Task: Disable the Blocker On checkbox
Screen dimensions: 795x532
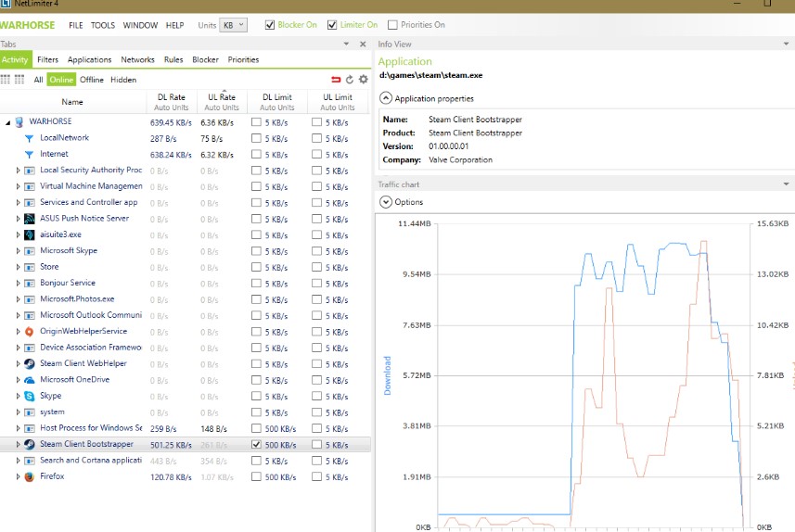Action: click(270, 25)
